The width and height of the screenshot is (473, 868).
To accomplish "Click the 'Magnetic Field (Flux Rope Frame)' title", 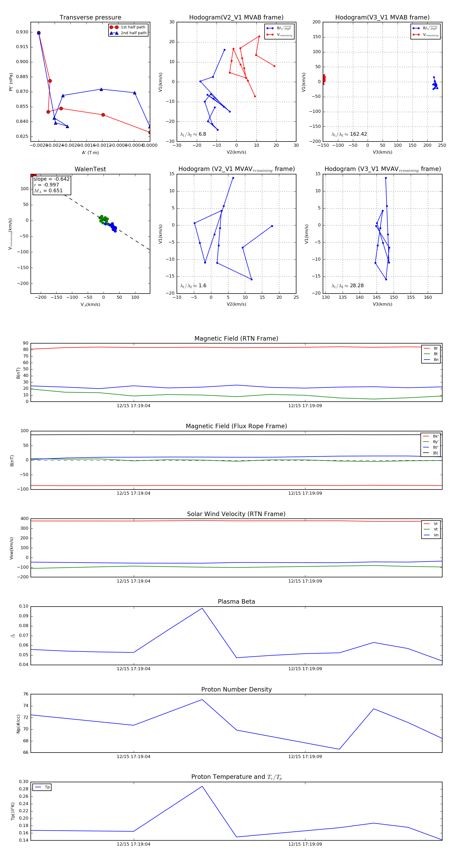I will (x=236, y=426).
